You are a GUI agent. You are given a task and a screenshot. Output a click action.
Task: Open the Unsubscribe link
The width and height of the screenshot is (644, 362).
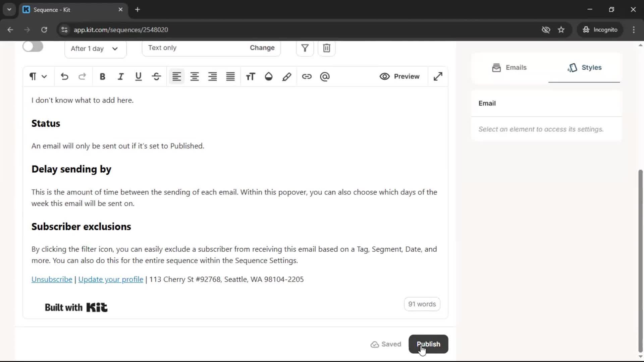tap(52, 279)
